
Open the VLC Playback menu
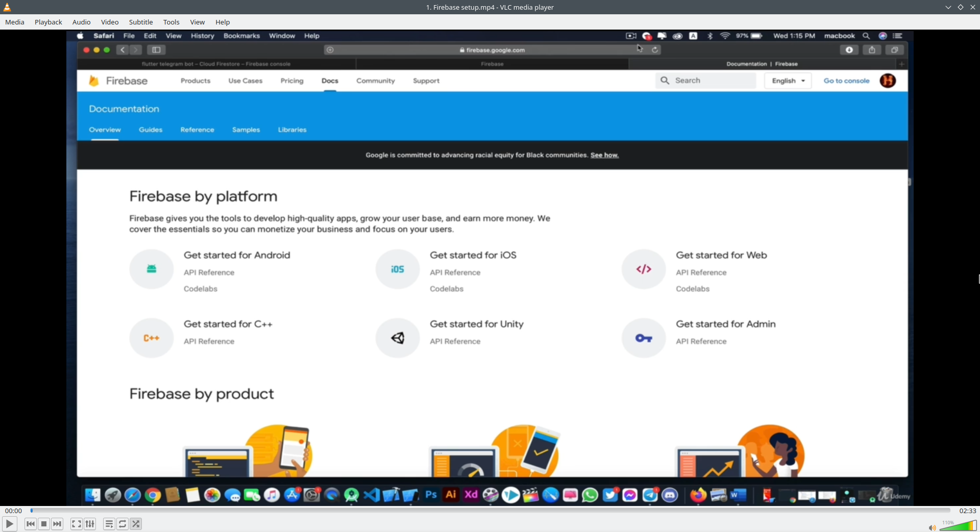coord(48,22)
